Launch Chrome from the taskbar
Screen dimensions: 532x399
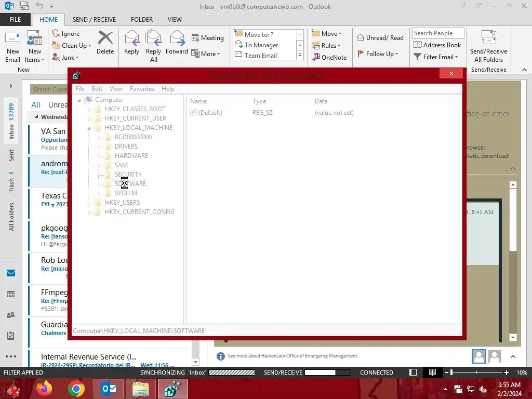point(76,389)
